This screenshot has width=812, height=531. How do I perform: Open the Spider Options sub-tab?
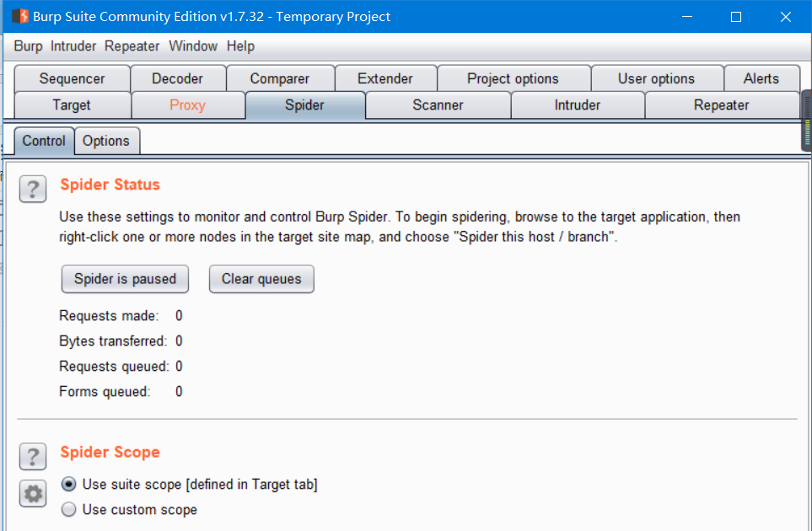[106, 141]
